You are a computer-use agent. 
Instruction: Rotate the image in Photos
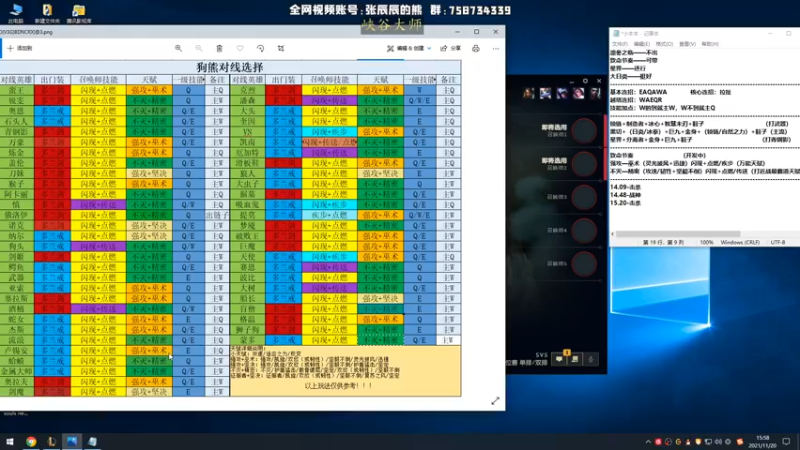click(260, 48)
